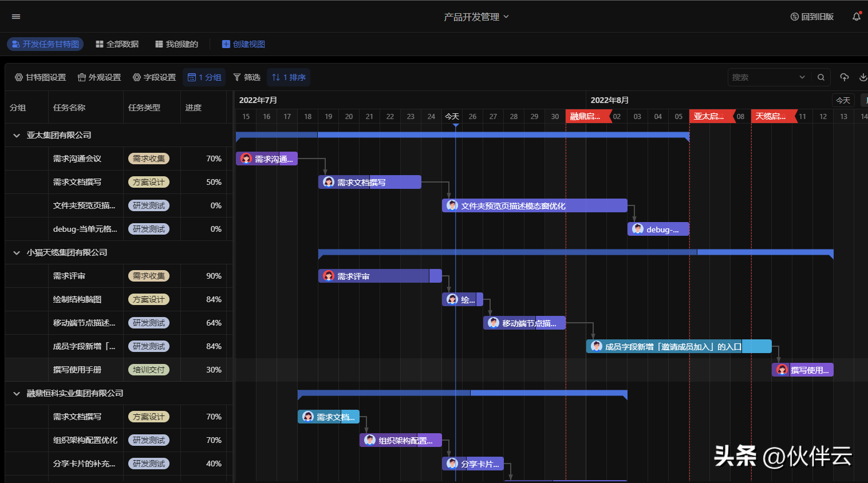This screenshot has width=868, height=483.
Task: Click the 创建视图 button
Action: [243, 44]
